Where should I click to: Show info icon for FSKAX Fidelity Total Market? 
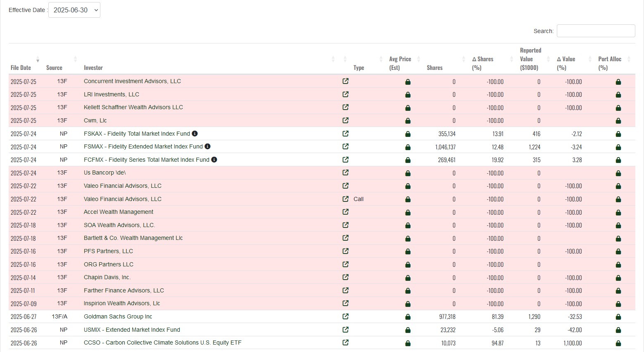195,134
